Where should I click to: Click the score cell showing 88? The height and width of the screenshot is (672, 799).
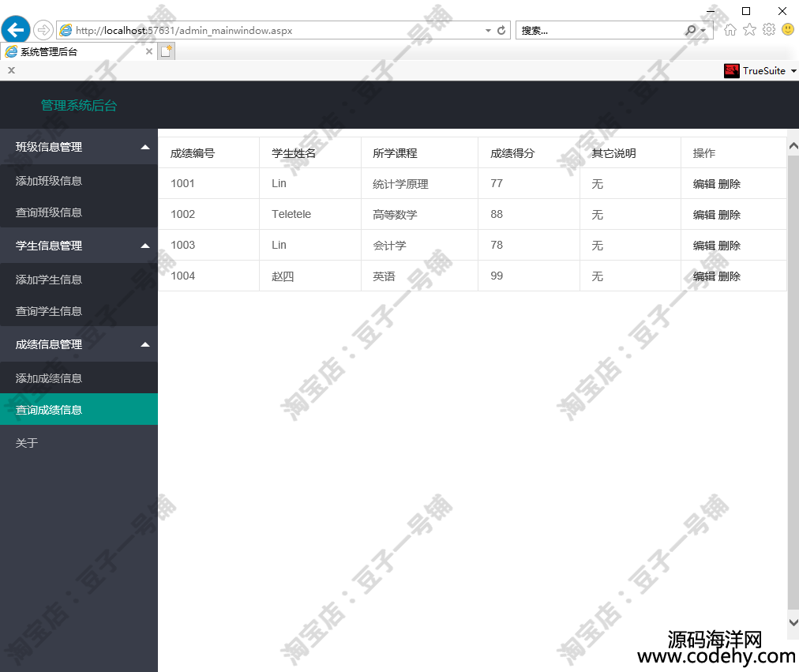coord(529,214)
